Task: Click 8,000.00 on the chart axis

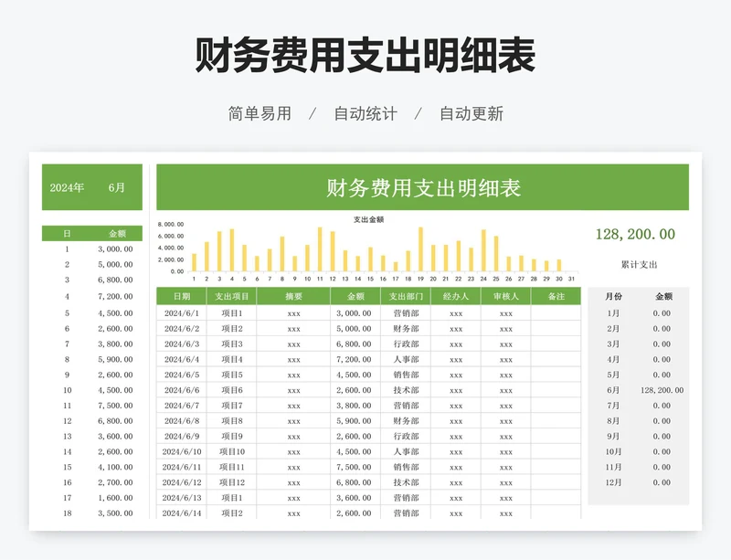Action: pos(171,225)
